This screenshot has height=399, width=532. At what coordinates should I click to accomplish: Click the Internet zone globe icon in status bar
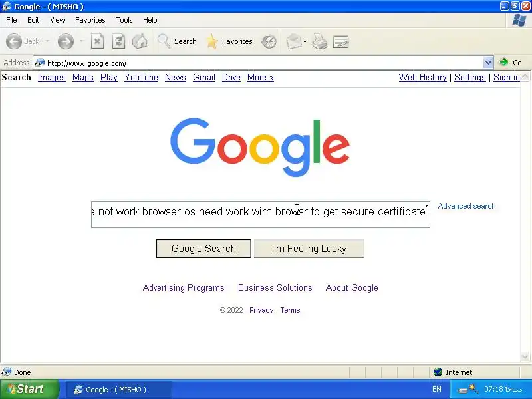438,372
